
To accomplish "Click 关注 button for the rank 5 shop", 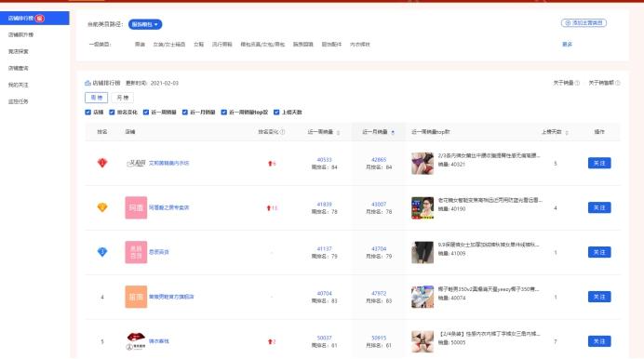I will coord(599,341).
